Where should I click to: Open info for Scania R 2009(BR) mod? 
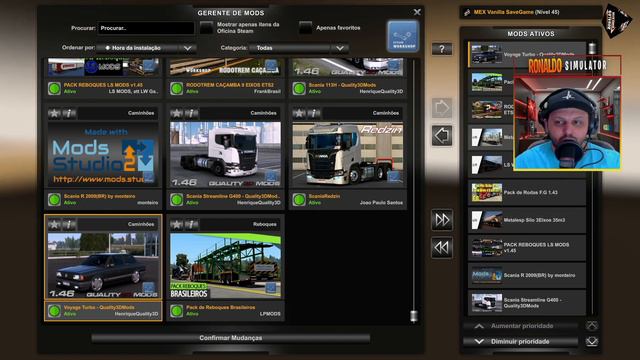(x=69, y=113)
